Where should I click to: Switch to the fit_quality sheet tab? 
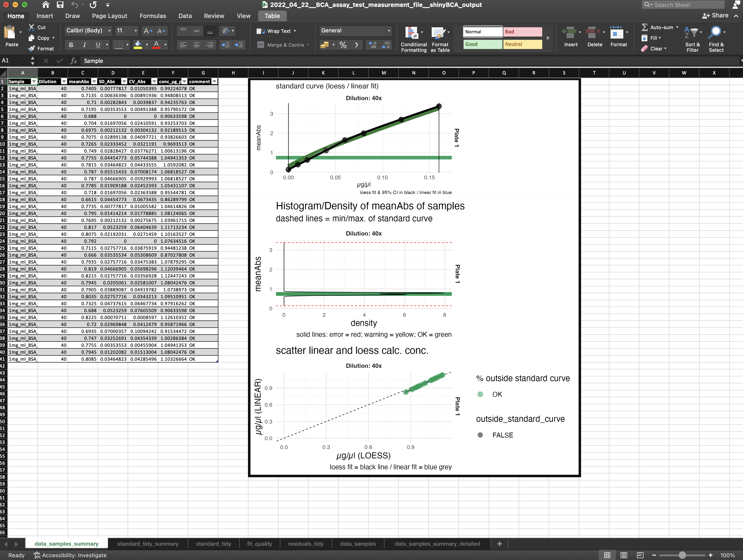tap(259, 544)
